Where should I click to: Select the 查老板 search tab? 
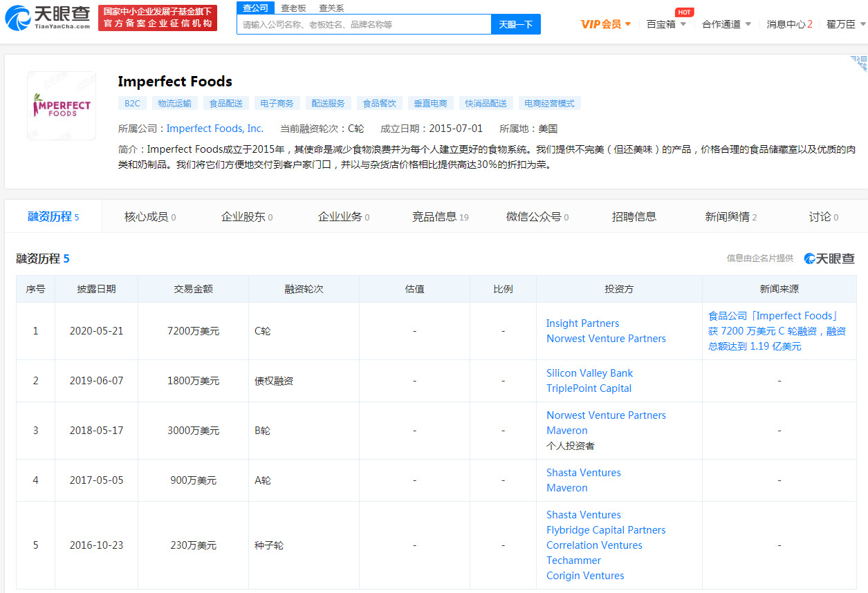[x=293, y=8]
